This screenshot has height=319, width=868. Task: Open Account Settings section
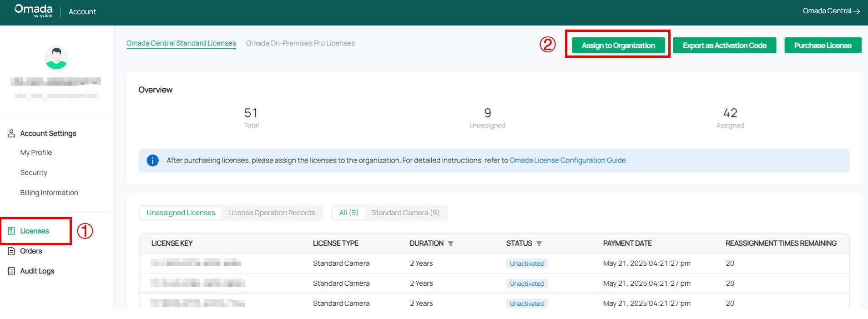click(x=48, y=133)
